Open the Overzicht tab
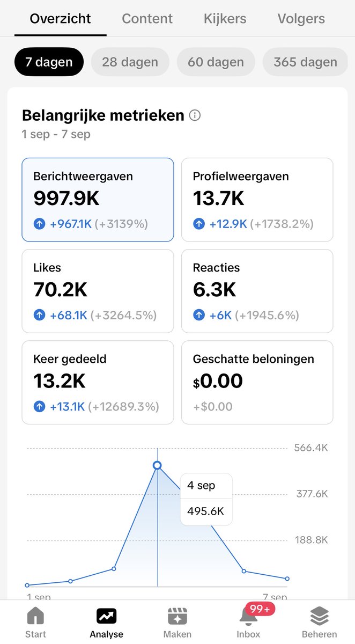 [x=60, y=19]
